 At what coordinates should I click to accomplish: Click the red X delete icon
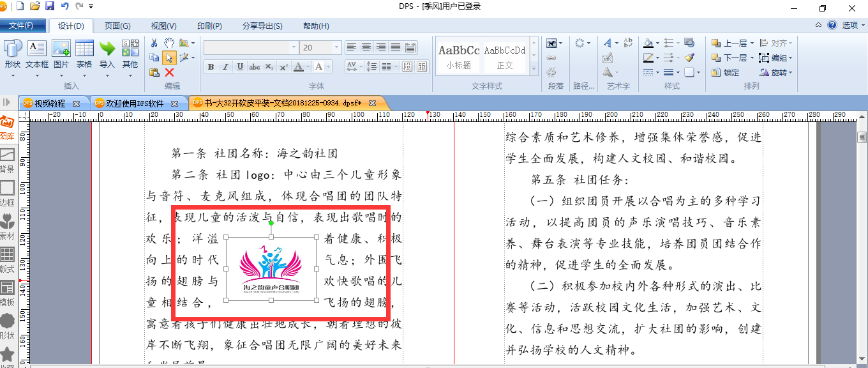[169, 72]
